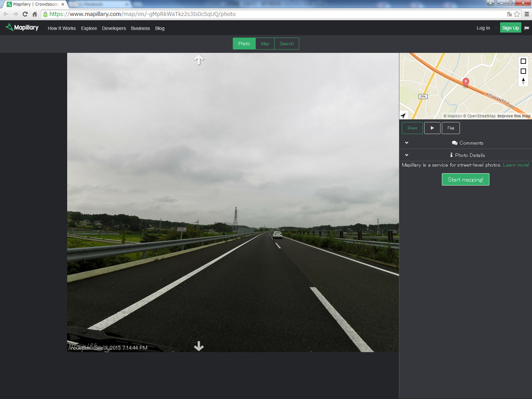Click the Flag button under the map
532x399 pixels.
[451, 128]
